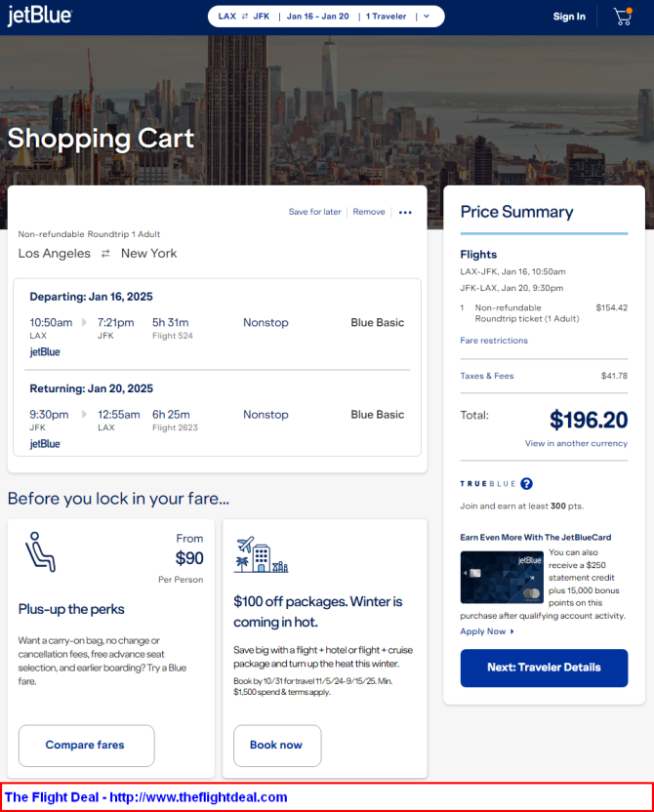
Task: View total in another currency
Action: point(576,443)
